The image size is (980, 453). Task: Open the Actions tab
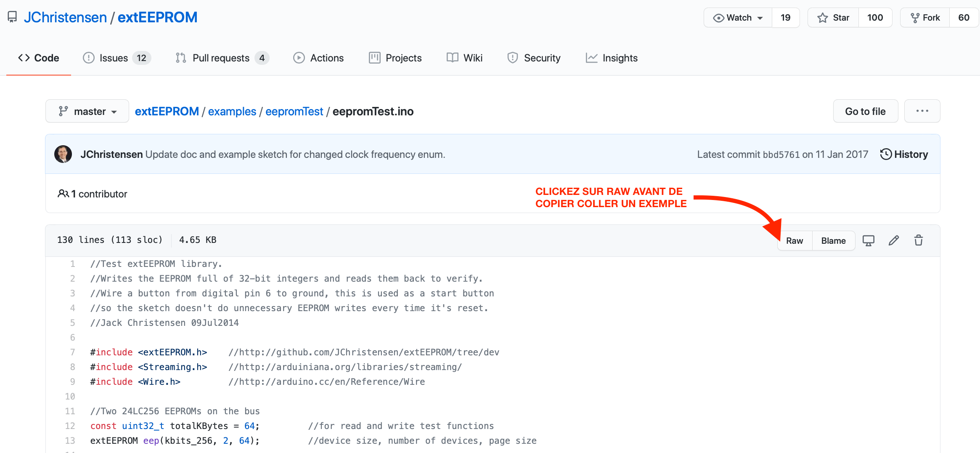[x=318, y=58]
